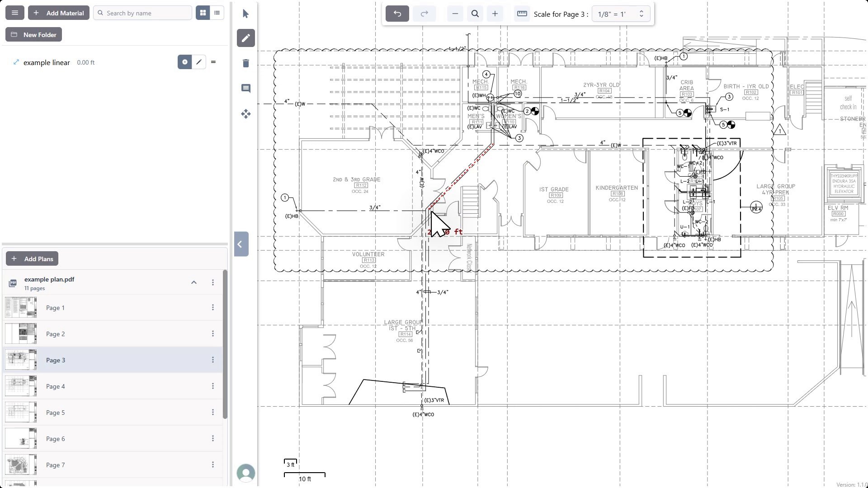The image size is (868, 488).
Task: Click the point-mode icon for example linear
Action: (x=184, y=62)
